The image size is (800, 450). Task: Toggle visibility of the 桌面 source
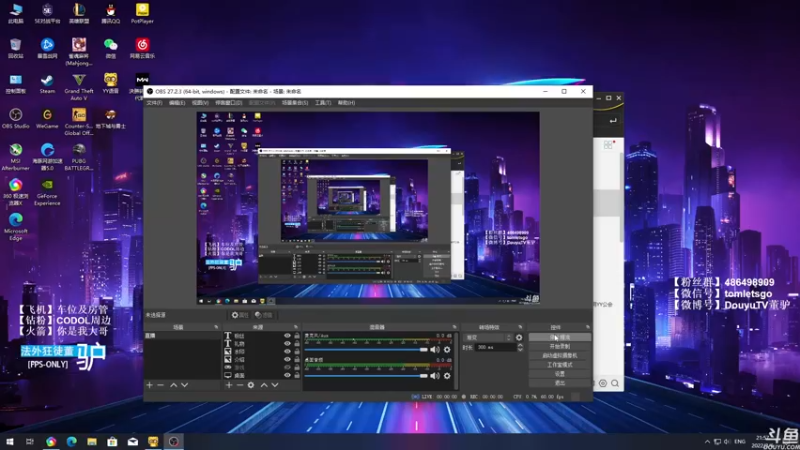click(287, 375)
